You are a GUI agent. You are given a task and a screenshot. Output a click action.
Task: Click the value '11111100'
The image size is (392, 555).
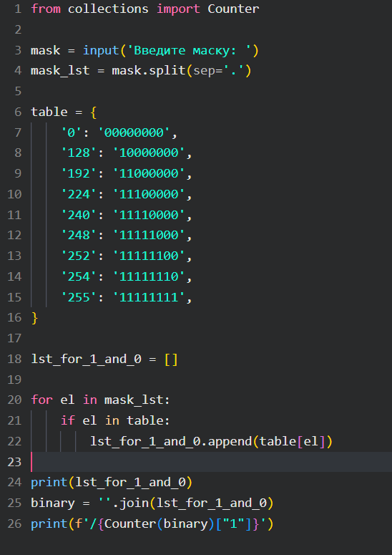pyautogui.click(x=149, y=256)
